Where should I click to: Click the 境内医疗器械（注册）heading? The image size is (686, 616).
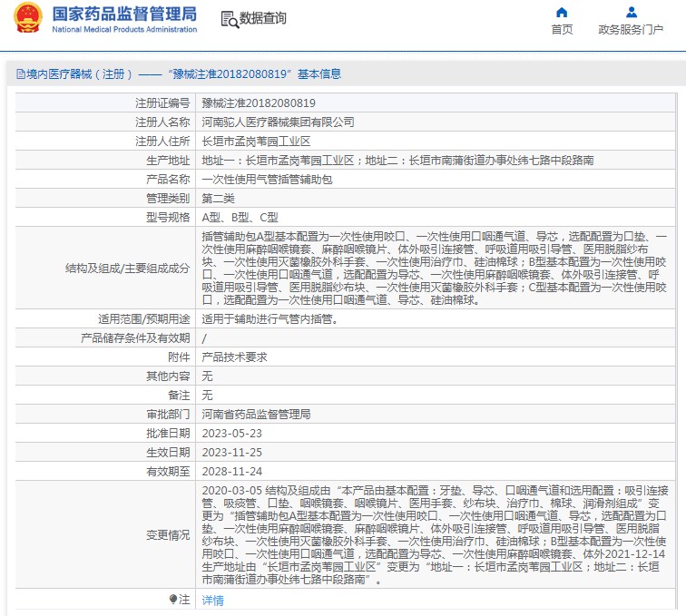79,73
